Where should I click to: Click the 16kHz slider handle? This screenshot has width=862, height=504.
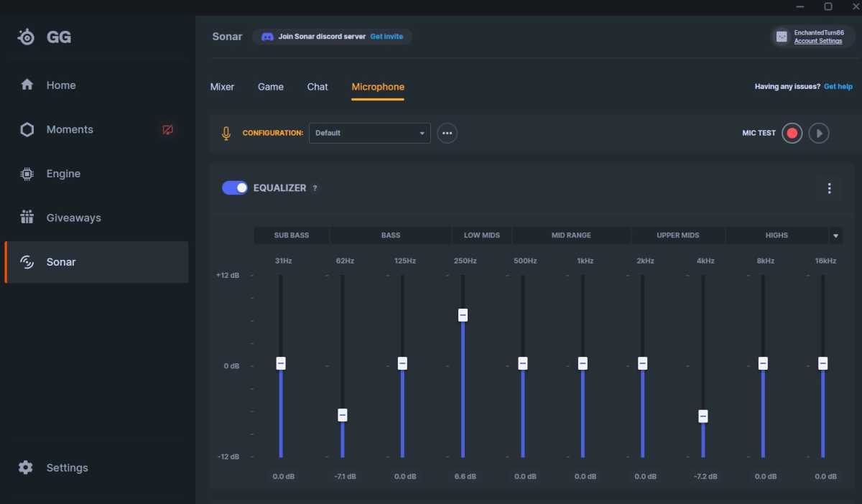coord(823,363)
